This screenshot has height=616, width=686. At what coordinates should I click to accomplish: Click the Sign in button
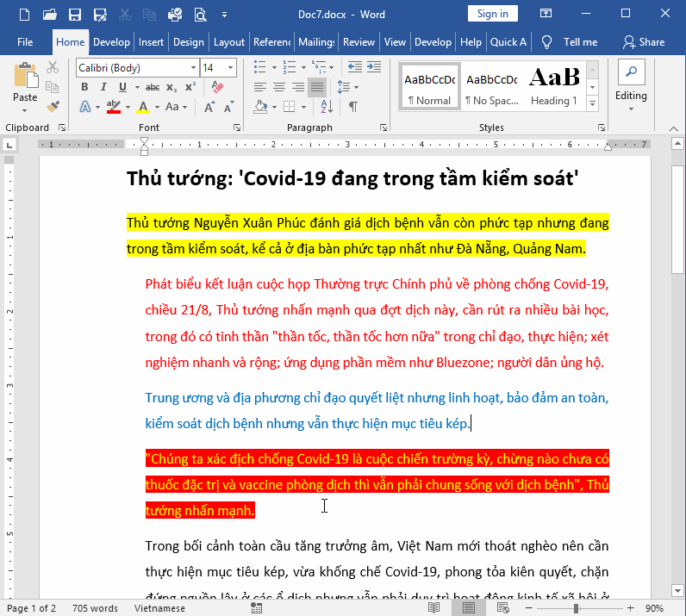pyautogui.click(x=493, y=14)
